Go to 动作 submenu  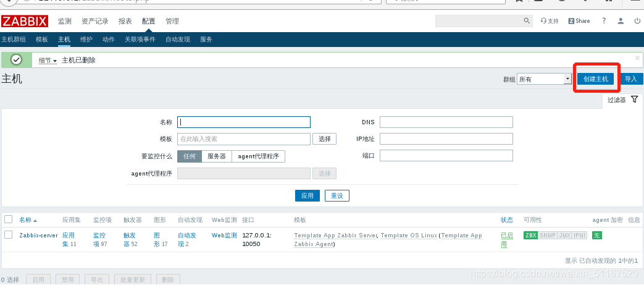[x=109, y=40]
